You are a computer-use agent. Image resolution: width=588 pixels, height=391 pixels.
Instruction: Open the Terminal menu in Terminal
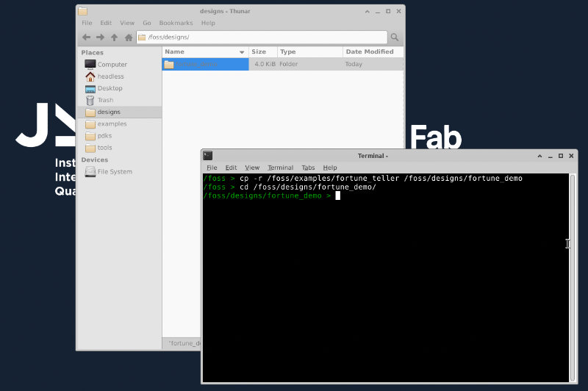pyautogui.click(x=281, y=168)
